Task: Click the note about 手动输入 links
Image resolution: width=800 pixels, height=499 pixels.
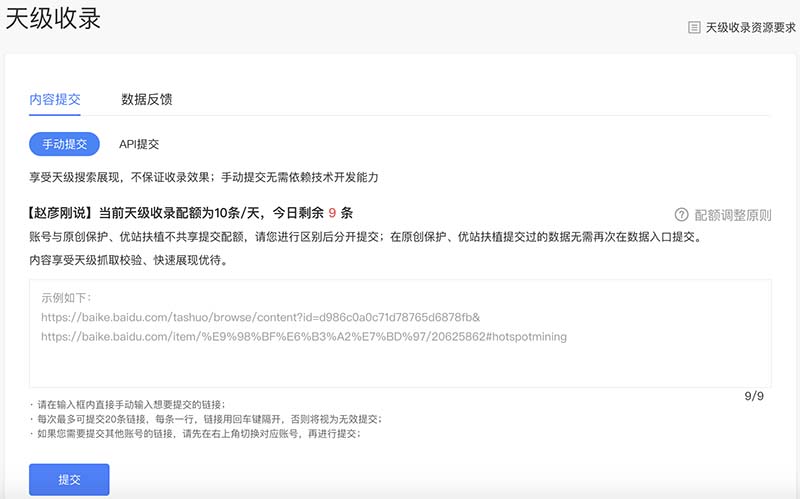Action: coord(128,404)
